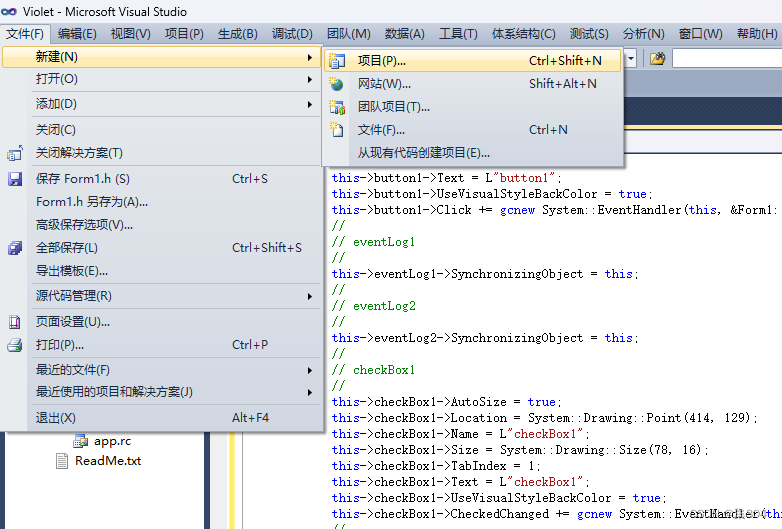
Task: Choose Advanced Save Options (高级保存选项)
Action: coord(161,225)
